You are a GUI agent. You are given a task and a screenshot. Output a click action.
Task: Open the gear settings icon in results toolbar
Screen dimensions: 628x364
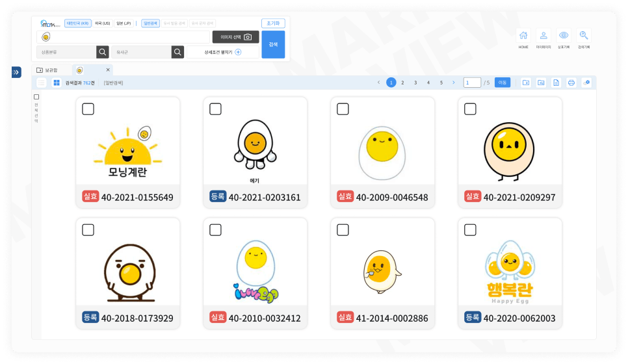(x=586, y=83)
